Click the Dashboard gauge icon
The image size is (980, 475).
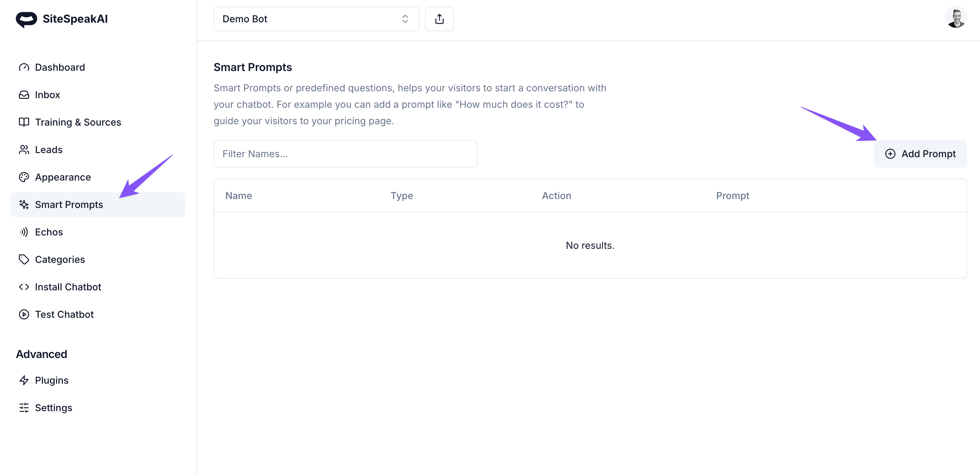tap(24, 67)
